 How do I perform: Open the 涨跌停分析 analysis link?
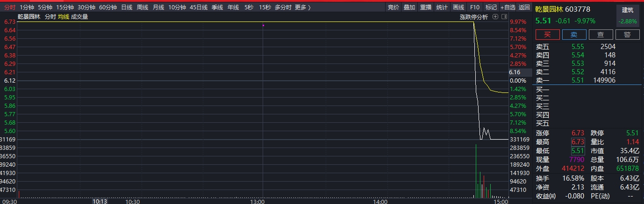point(473,17)
